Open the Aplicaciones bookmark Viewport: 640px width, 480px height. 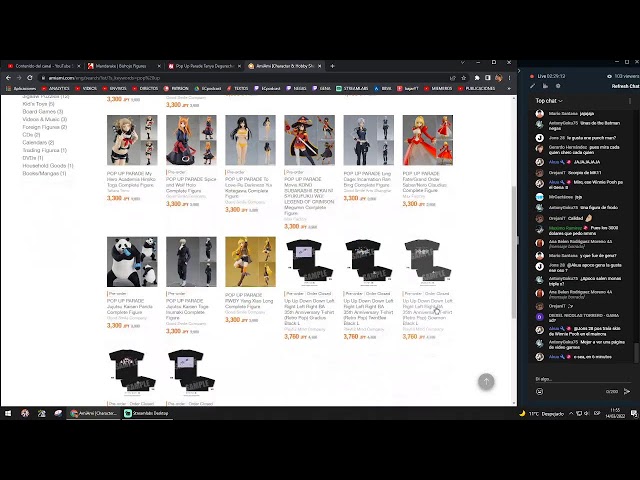coord(21,88)
